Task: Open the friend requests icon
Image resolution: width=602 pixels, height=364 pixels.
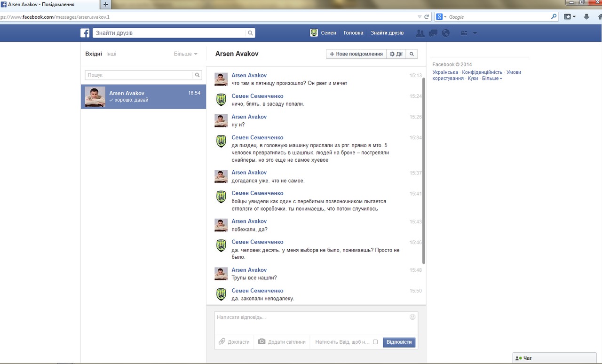Action: [x=420, y=33]
